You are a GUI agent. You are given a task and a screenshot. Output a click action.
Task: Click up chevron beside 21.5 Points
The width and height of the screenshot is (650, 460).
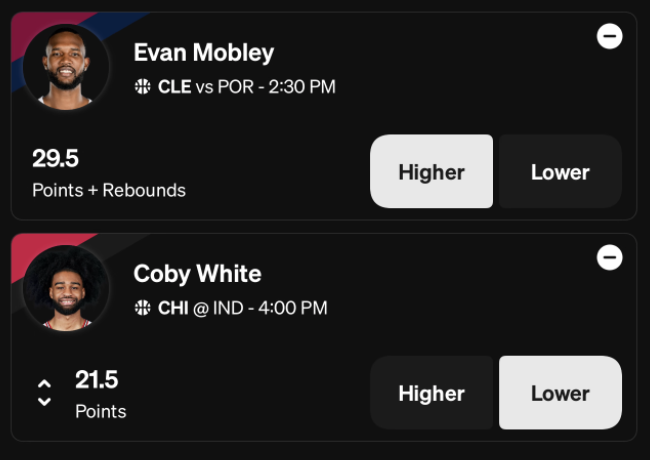click(x=44, y=383)
